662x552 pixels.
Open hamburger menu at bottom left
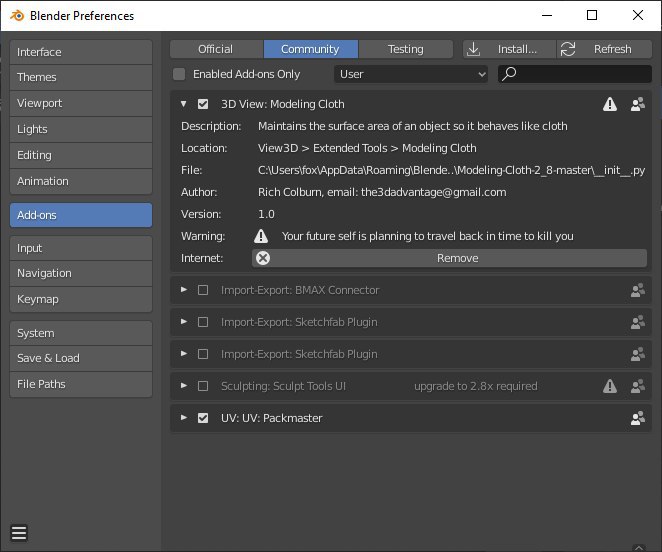point(19,533)
